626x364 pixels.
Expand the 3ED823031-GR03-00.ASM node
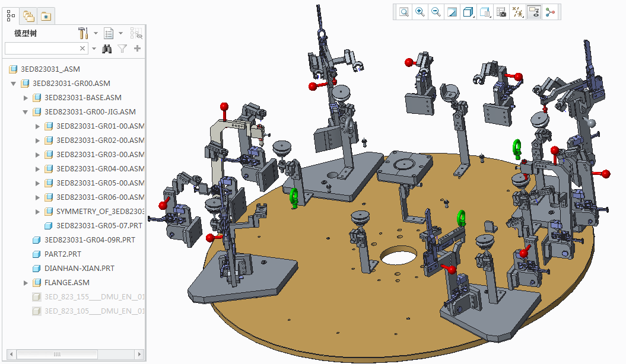pyautogui.click(x=37, y=155)
